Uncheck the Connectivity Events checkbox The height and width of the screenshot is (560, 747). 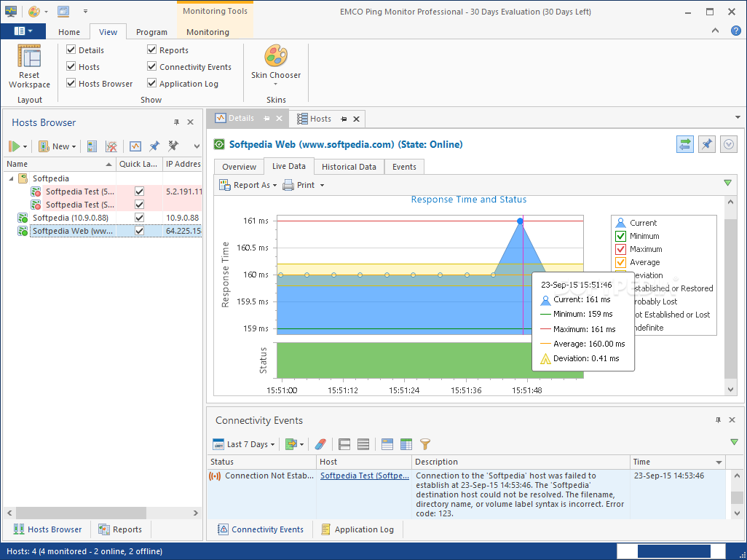tap(152, 66)
